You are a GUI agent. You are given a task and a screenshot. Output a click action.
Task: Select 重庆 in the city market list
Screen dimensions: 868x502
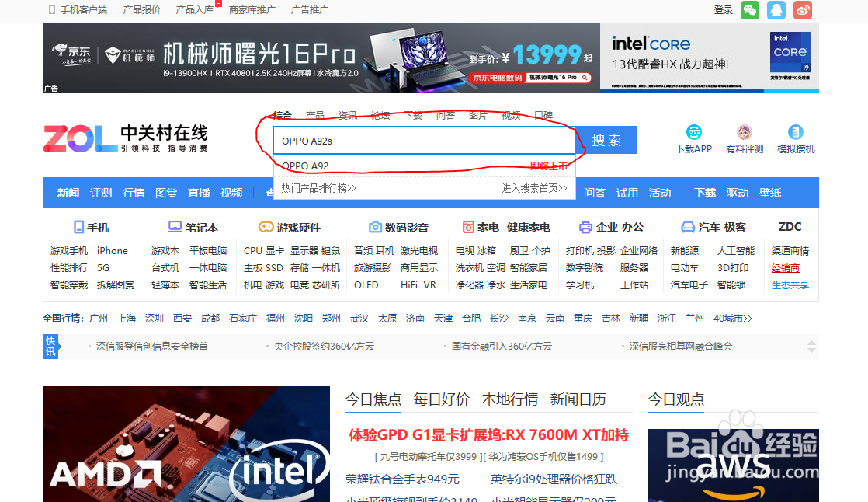[x=583, y=319]
